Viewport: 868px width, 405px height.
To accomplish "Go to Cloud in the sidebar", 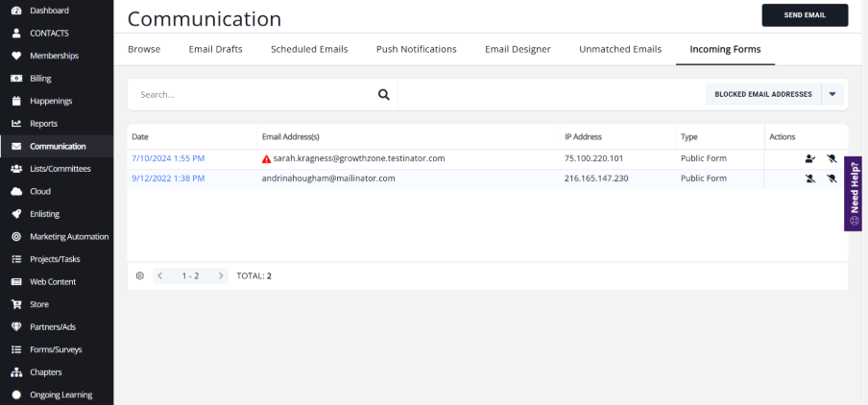I will (39, 191).
